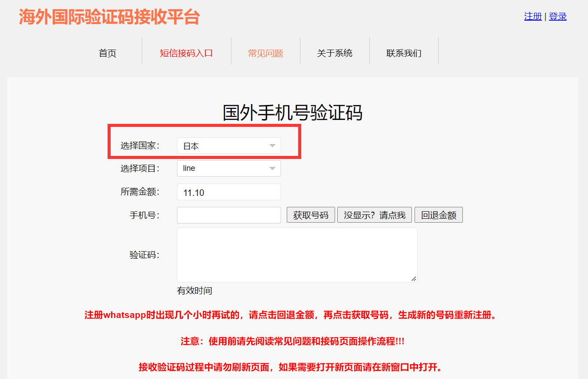588x379 pixels.
Task: Navigate to 首页 in the menu
Action: (108, 53)
